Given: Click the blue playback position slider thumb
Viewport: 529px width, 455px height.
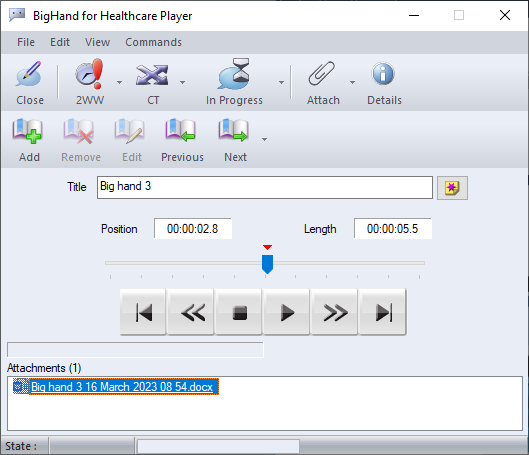Looking at the screenshot, I should pos(267,264).
